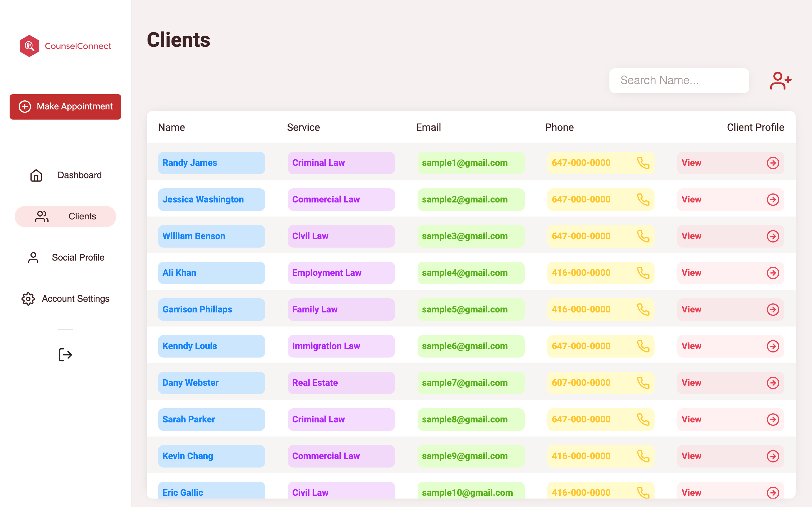Click phone icon for Sarah Parker

click(643, 420)
